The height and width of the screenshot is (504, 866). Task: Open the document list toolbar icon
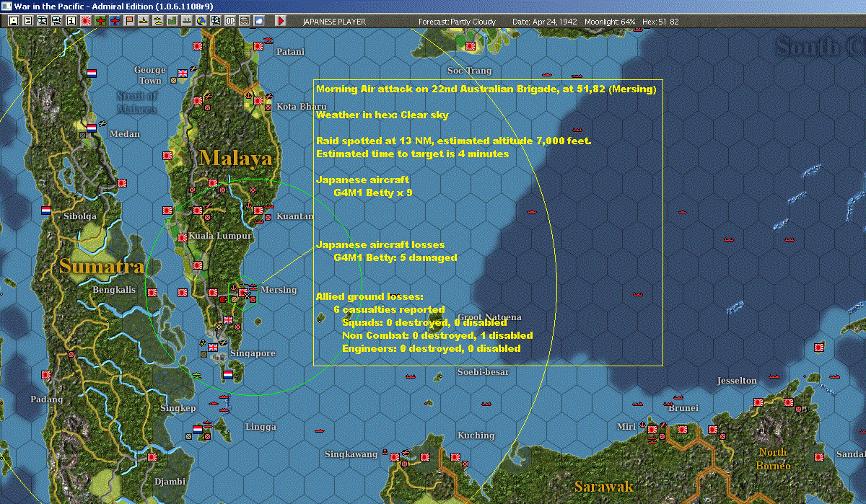click(28, 21)
